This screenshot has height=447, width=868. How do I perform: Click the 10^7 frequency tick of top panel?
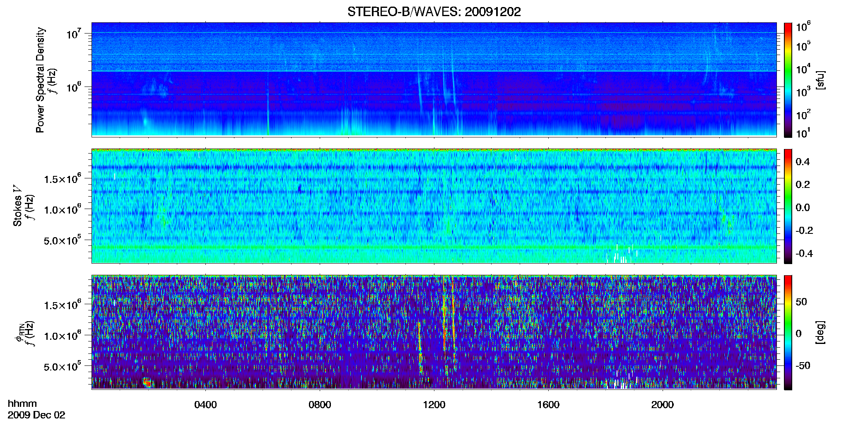(x=74, y=34)
